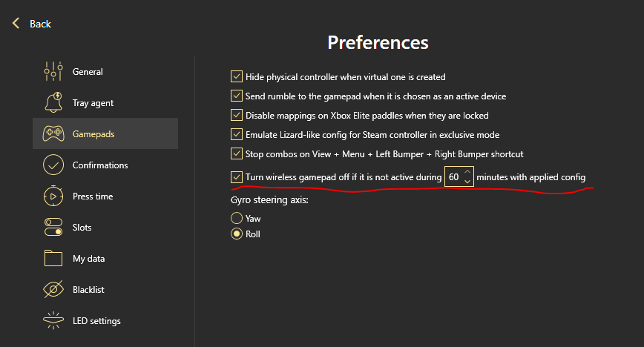644x347 pixels.
Task: Go back using the arrow chevron
Action: (x=16, y=24)
